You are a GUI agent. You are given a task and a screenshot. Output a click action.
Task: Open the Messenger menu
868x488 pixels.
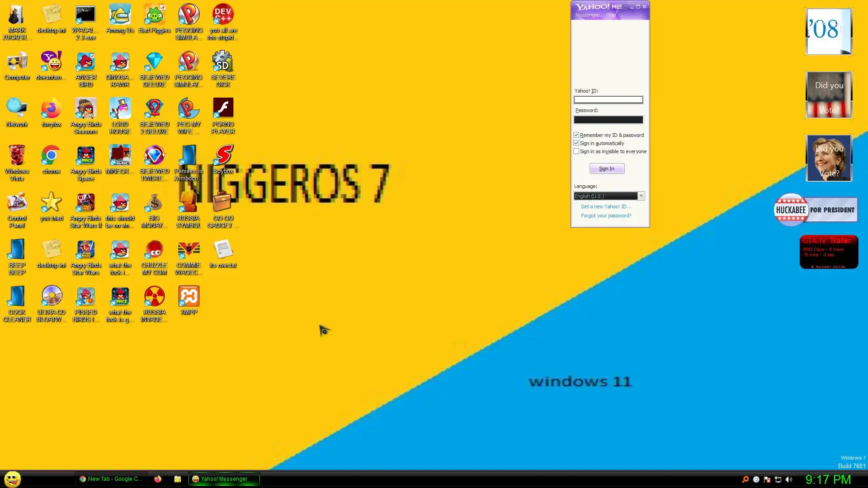[x=587, y=15]
